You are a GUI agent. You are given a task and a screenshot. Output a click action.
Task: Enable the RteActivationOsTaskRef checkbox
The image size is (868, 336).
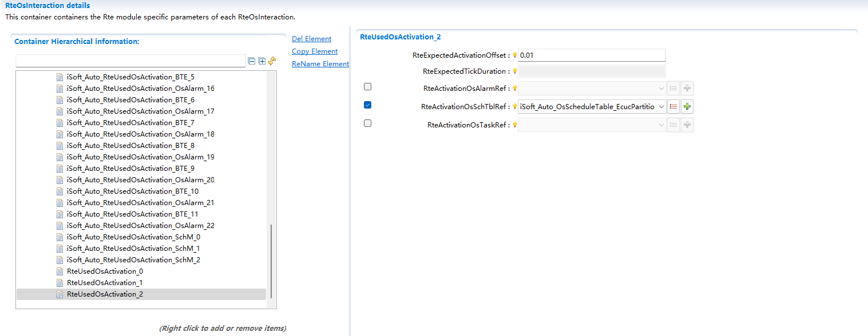(x=367, y=123)
